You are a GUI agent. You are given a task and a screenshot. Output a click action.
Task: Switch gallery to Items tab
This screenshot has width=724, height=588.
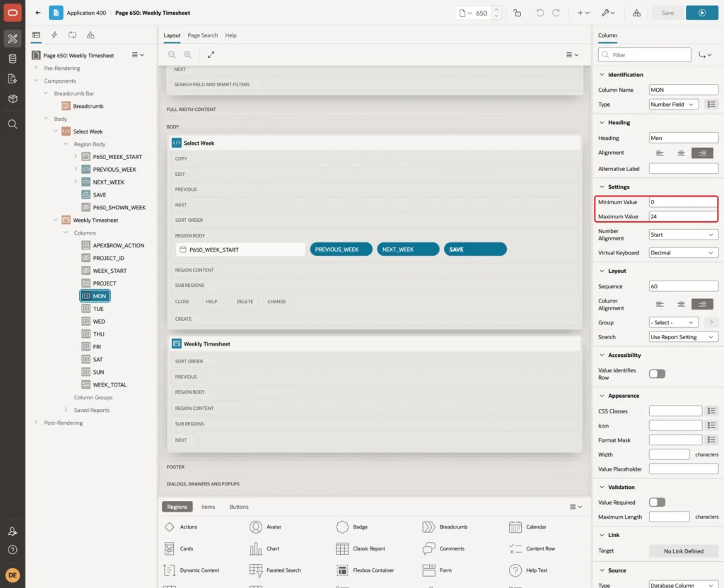[208, 507]
